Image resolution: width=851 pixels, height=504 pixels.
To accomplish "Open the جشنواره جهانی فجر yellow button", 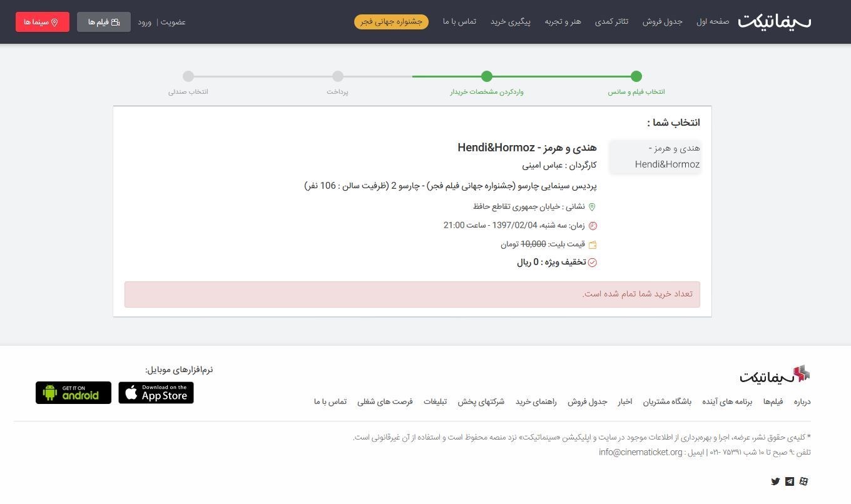I will (x=391, y=22).
